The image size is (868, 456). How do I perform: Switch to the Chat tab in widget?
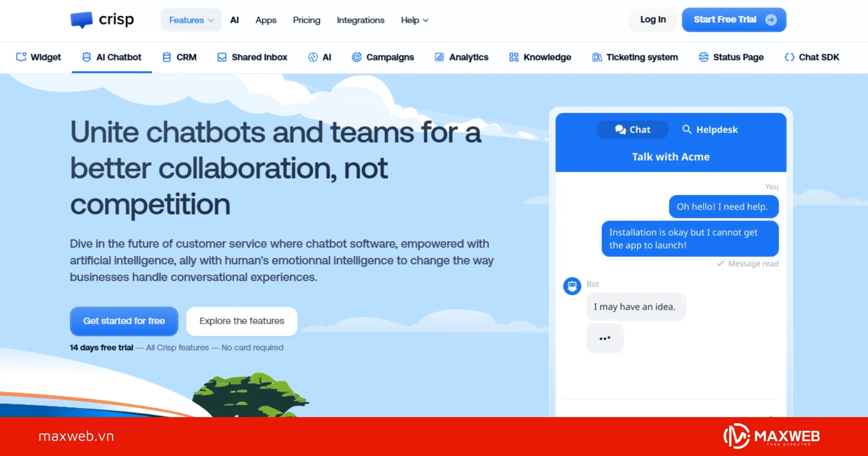click(632, 129)
